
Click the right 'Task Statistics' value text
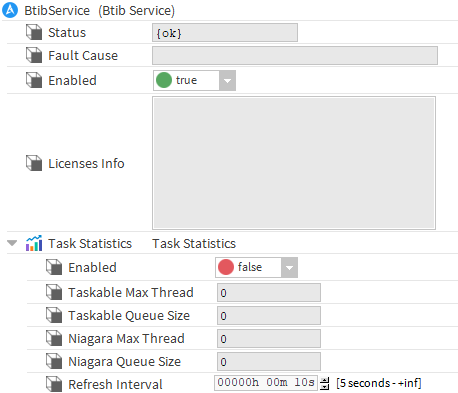pyautogui.click(x=194, y=243)
